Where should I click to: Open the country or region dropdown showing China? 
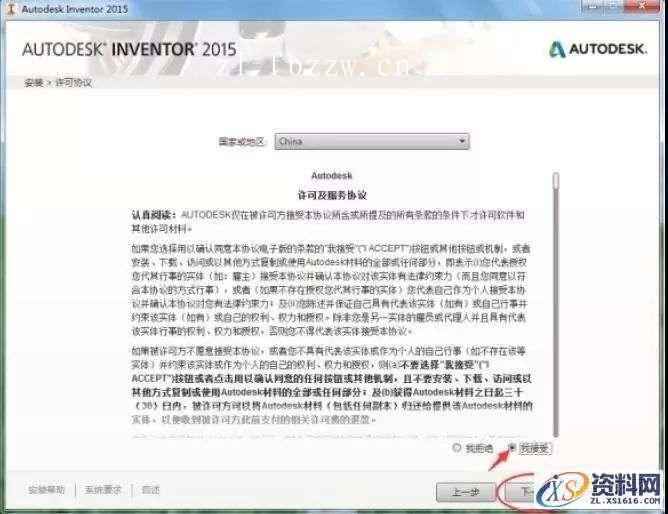[372, 141]
